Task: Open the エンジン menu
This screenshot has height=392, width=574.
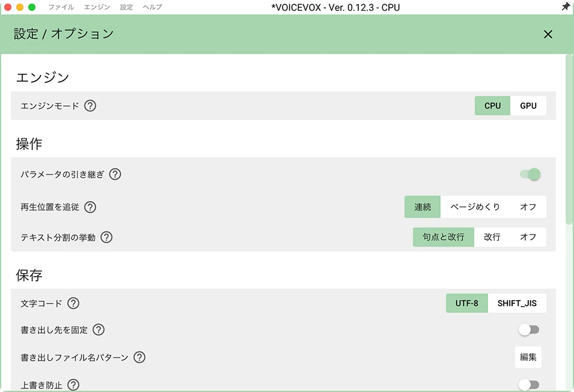Action: pos(97,7)
